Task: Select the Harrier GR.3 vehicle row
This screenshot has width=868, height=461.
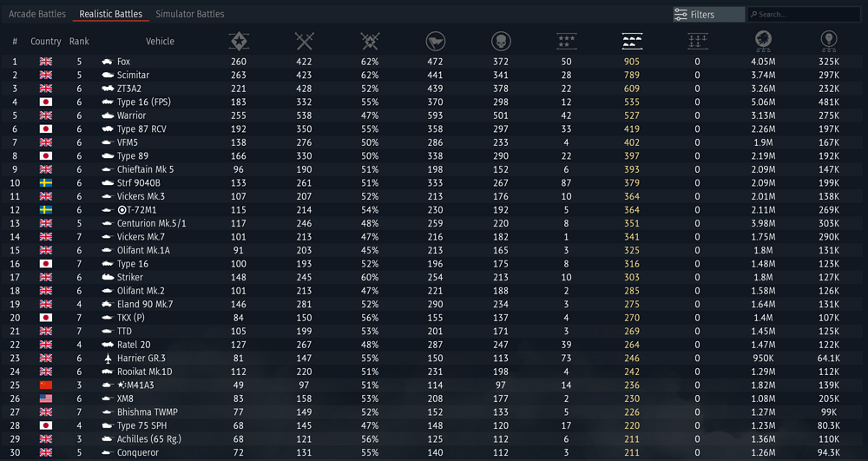Action: pyautogui.click(x=141, y=359)
